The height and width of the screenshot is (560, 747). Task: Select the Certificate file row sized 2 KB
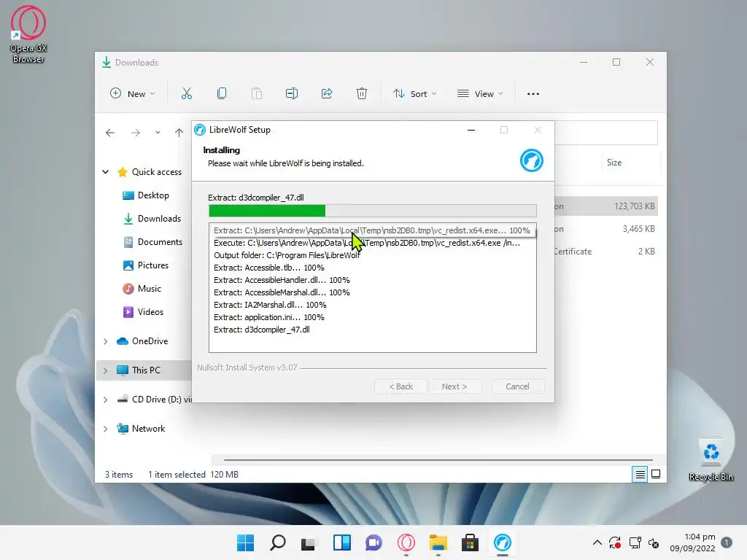(606, 251)
